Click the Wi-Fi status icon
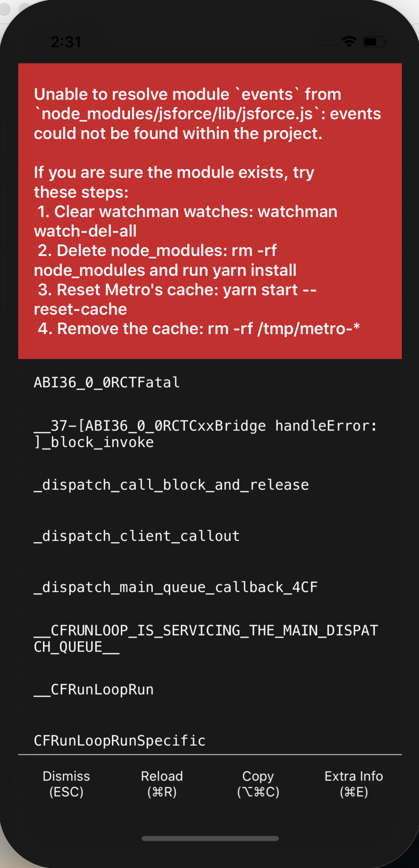This screenshot has width=419, height=868. pos(349,42)
